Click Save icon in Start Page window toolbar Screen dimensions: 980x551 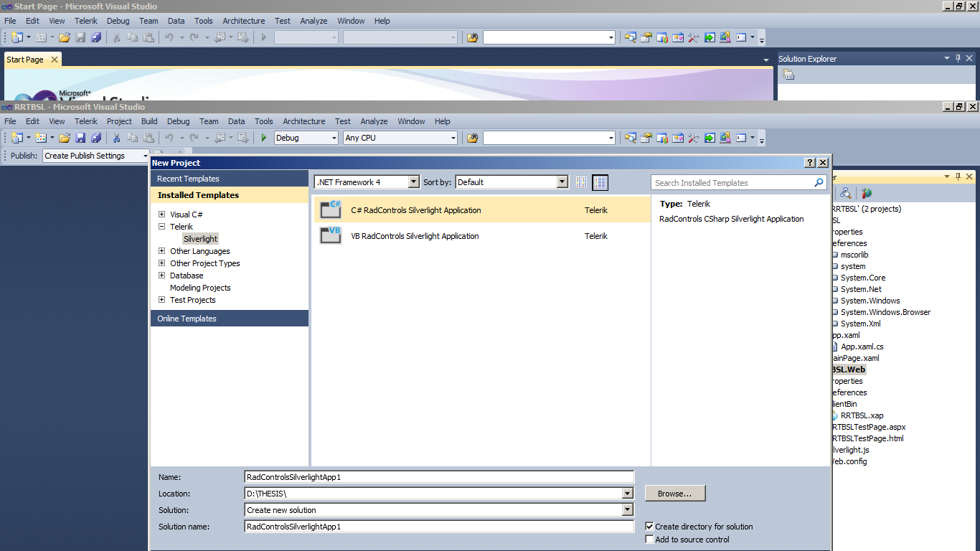coord(80,37)
